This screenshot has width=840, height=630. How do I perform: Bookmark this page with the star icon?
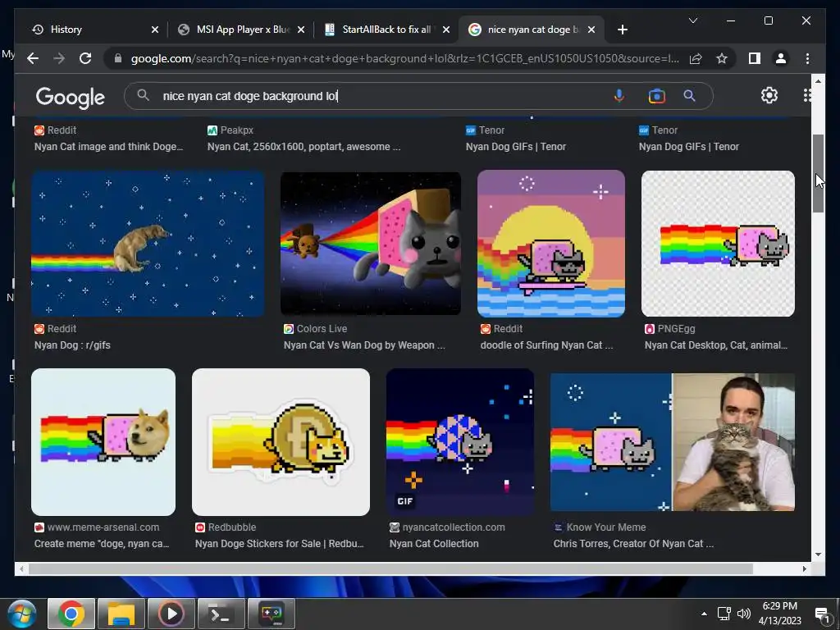click(x=722, y=58)
